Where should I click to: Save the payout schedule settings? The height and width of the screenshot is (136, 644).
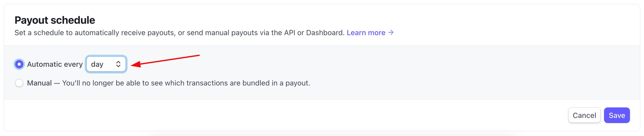616,115
